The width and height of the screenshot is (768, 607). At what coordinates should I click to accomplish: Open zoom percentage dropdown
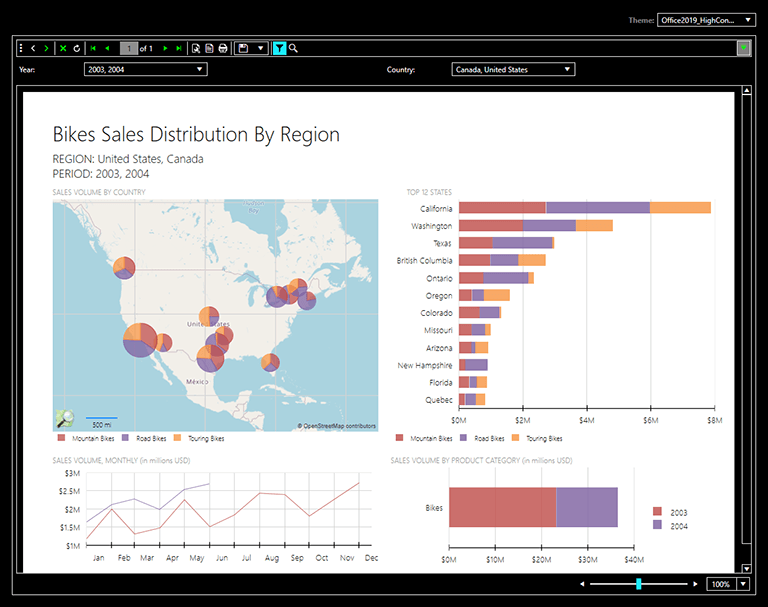point(744,584)
